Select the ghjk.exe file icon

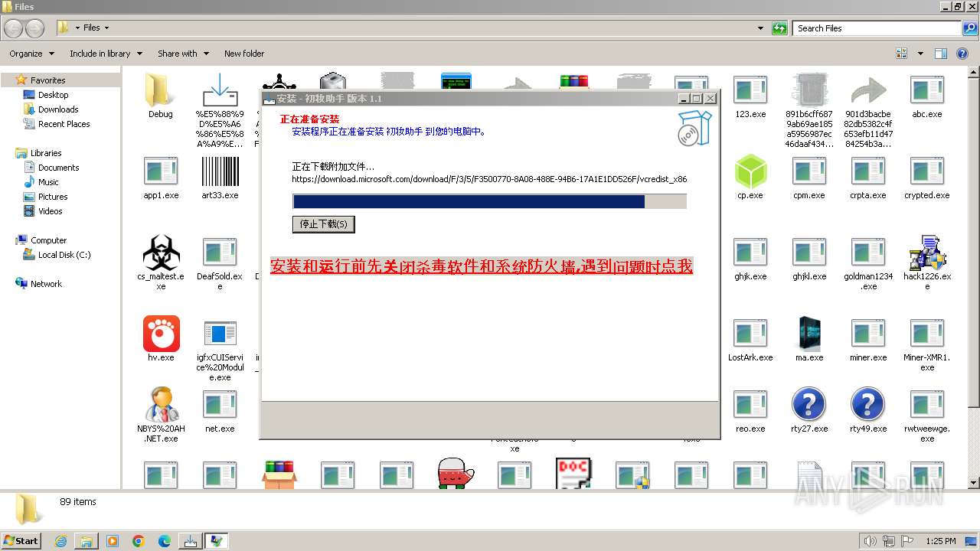750,253
